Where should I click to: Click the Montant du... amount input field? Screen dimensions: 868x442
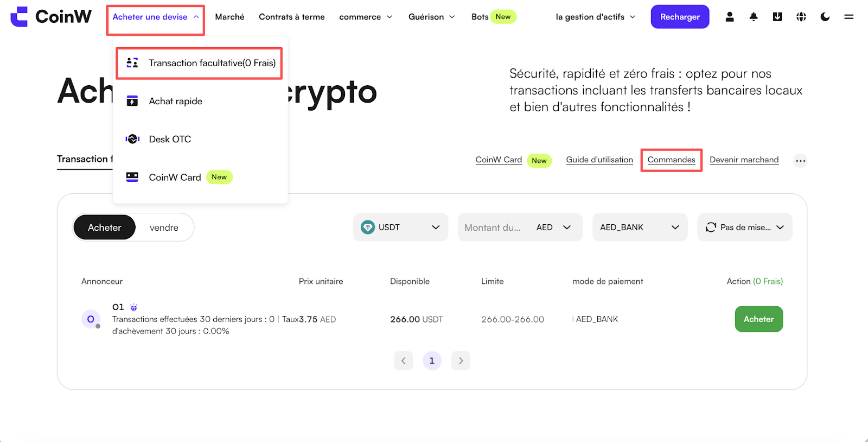pos(493,228)
